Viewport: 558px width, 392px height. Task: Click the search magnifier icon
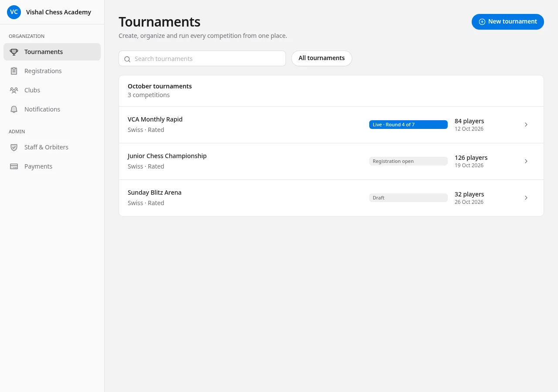[x=127, y=59]
